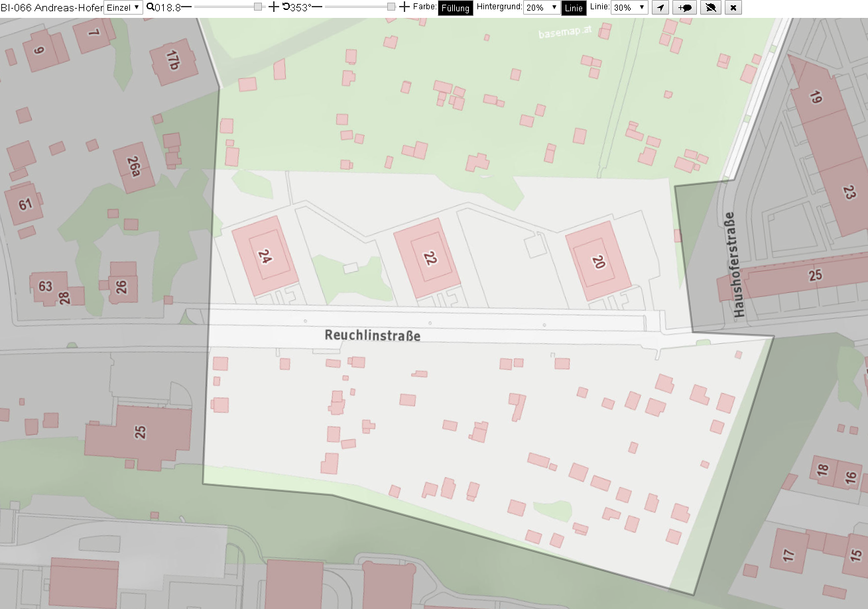Image resolution: width=868 pixels, height=609 pixels.
Task: Click the rotation reset icon at 353°
Action: 286,7
